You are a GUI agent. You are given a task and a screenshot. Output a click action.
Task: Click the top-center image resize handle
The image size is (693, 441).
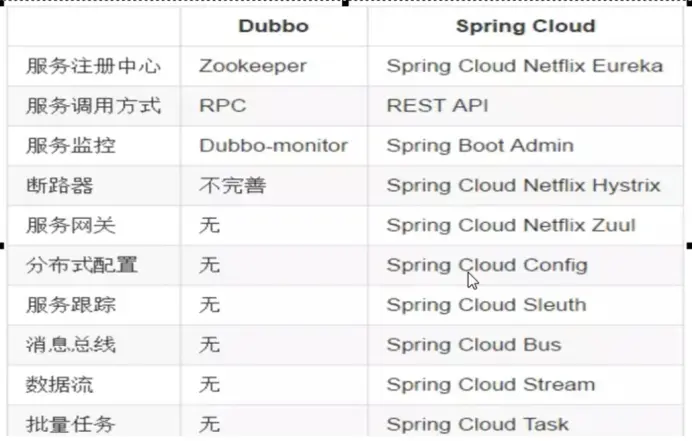click(x=346, y=3)
